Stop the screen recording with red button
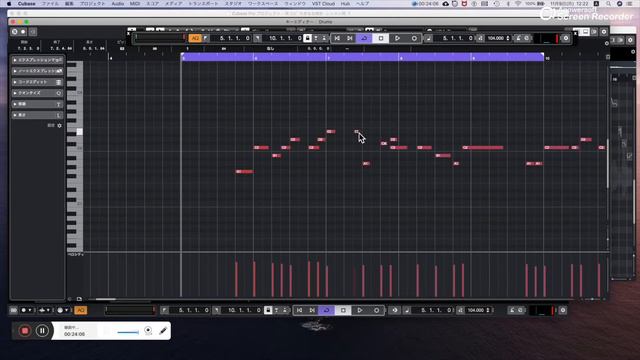The image size is (640, 360). click(x=24, y=331)
